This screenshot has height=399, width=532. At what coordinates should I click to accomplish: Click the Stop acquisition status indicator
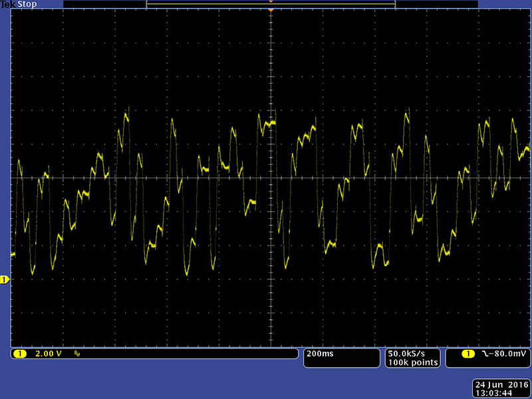point(26,4)
